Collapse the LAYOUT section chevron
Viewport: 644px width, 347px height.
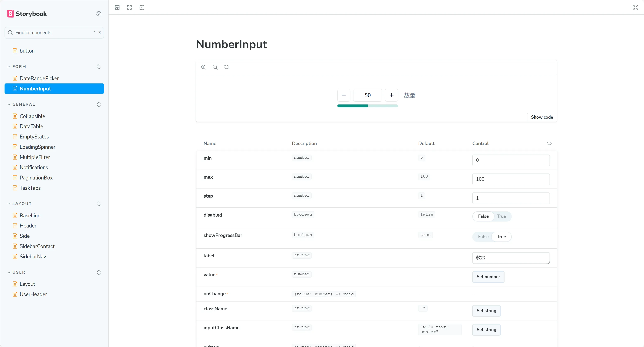(x=9, y=204)
